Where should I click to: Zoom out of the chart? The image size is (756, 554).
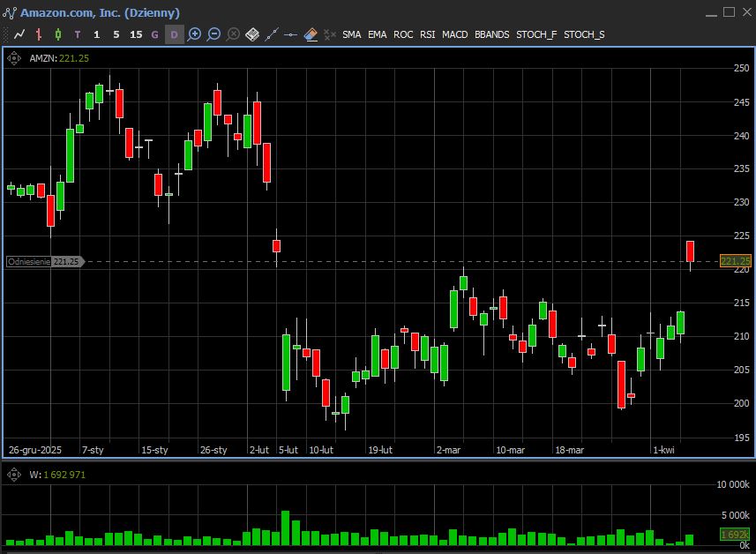point(214,34)
